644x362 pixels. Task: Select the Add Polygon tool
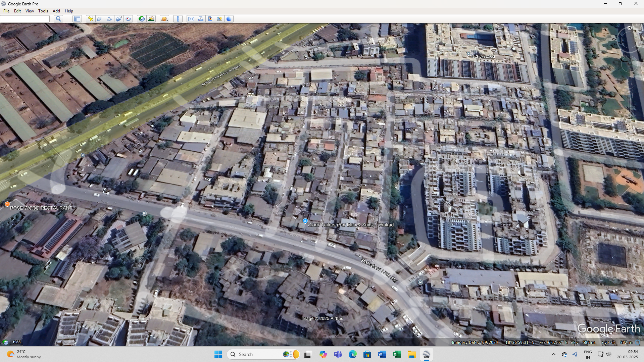click(x=100, y=19)
